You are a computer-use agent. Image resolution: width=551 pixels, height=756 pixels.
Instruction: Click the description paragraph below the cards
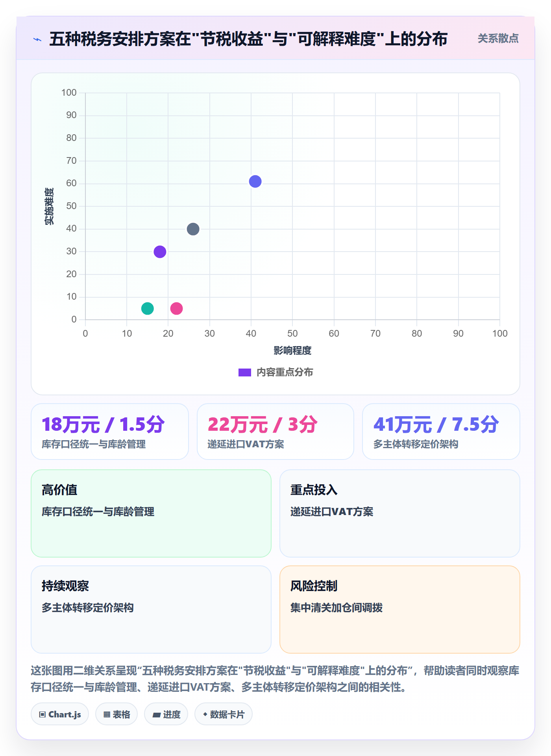click(x=275, y=679)
